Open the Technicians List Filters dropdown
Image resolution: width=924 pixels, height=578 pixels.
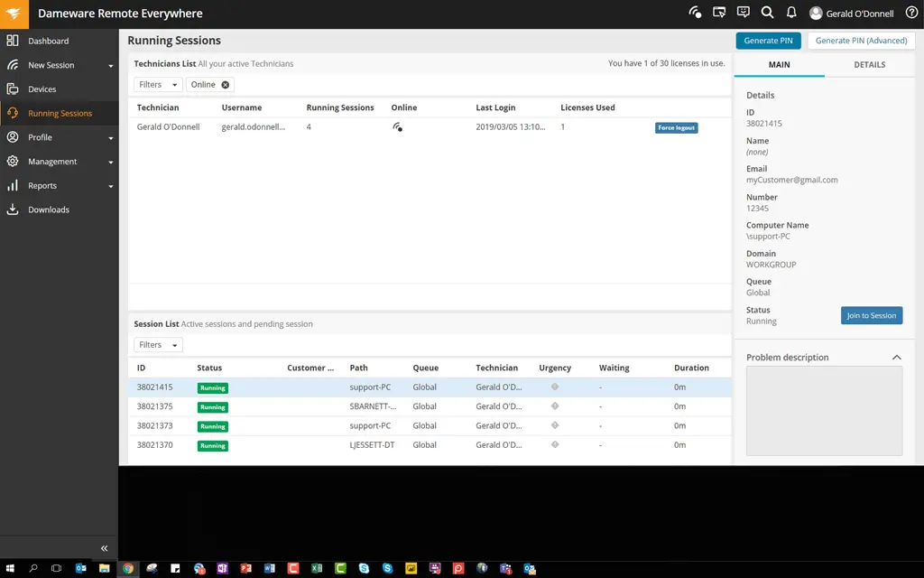(158, 85)
